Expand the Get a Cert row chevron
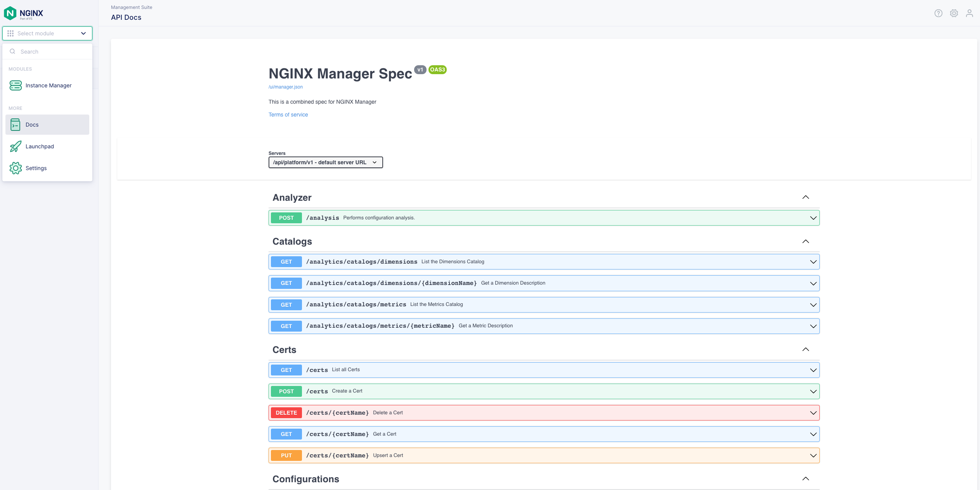 click(x=813, y=434)
